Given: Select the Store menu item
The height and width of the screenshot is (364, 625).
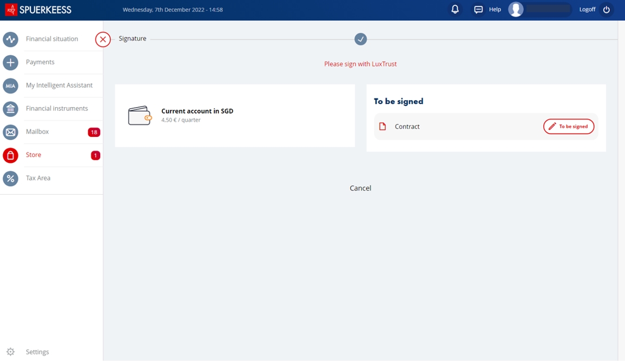Looking at the screenshot, I should pos(34,155).
